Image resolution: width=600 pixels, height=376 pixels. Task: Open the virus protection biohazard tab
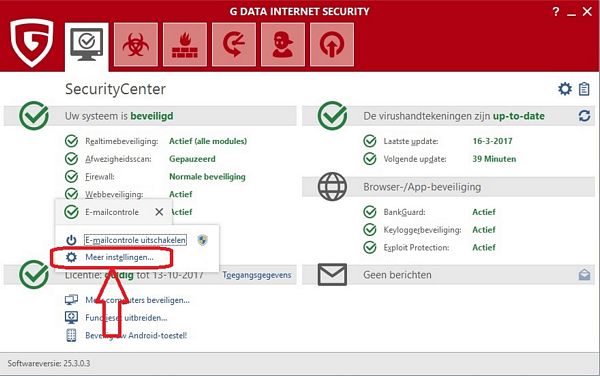[x=136, y=45]
